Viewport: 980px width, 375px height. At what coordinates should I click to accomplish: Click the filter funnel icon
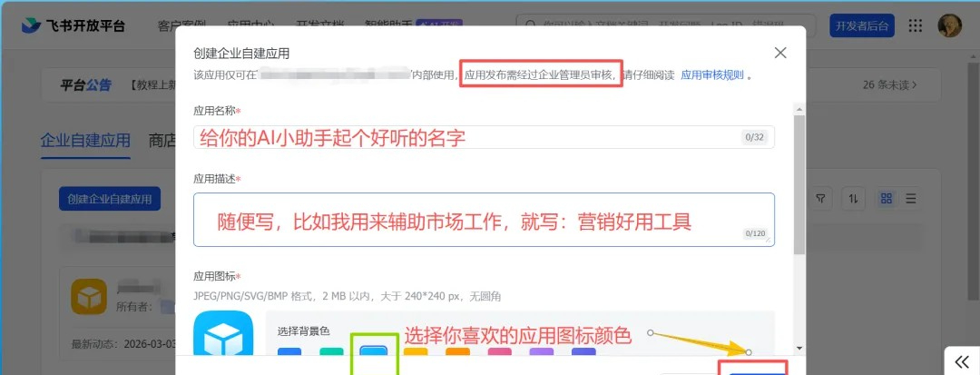(821, 199)
